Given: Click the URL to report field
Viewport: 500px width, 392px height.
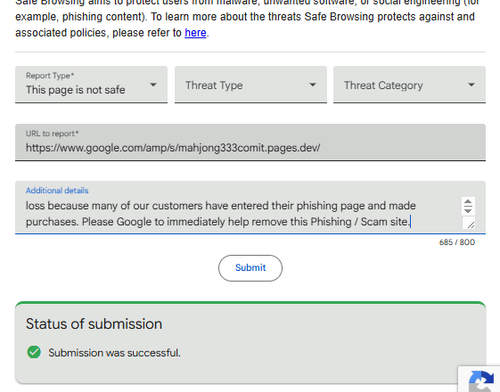Looking at the screenshot, I should [250, 142].
